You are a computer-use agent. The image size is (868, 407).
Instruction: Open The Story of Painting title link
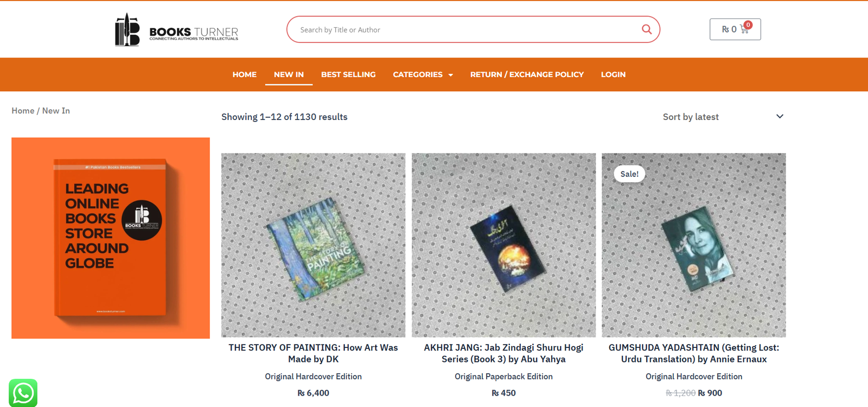tap(313, 353)
